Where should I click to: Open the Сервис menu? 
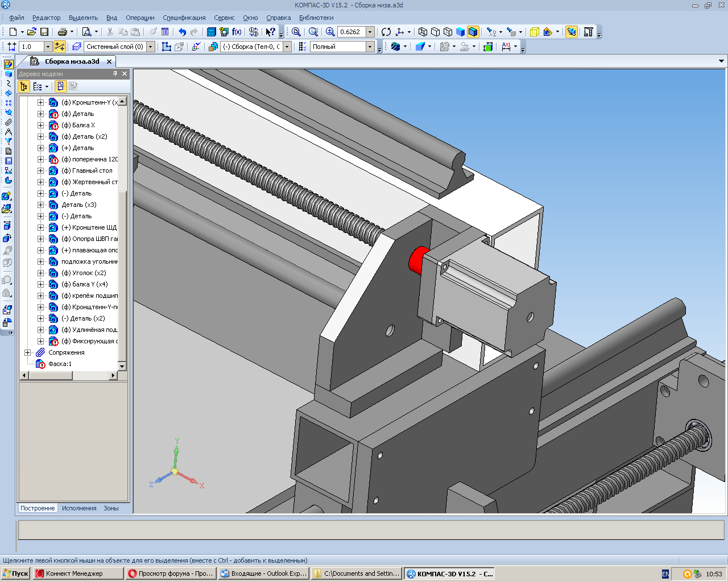point(224,18)
